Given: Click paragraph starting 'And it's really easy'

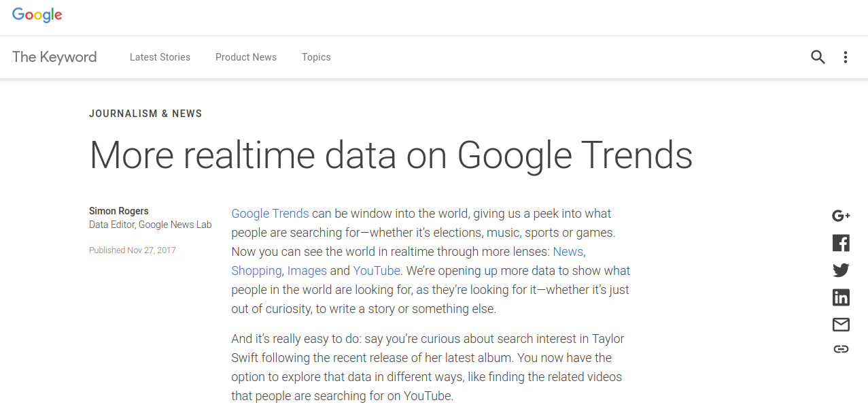Looking at the screenshot, I should tap(428, 367).
